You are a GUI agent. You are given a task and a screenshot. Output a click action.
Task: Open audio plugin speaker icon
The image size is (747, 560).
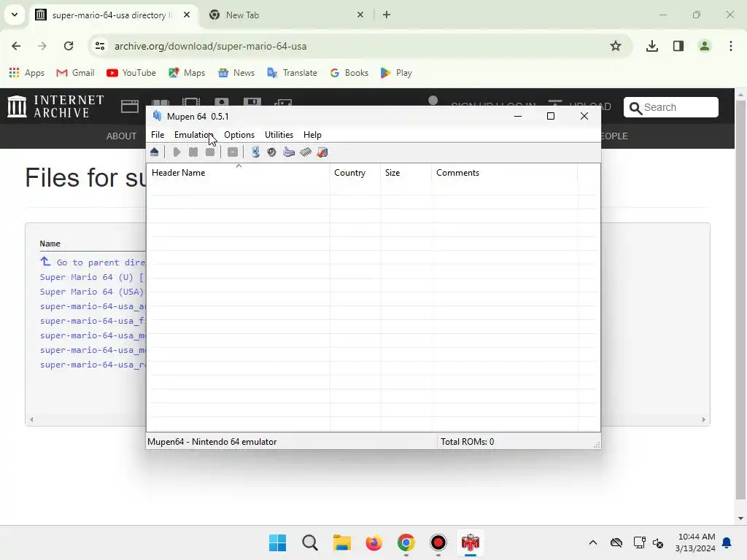pos(271,152)
